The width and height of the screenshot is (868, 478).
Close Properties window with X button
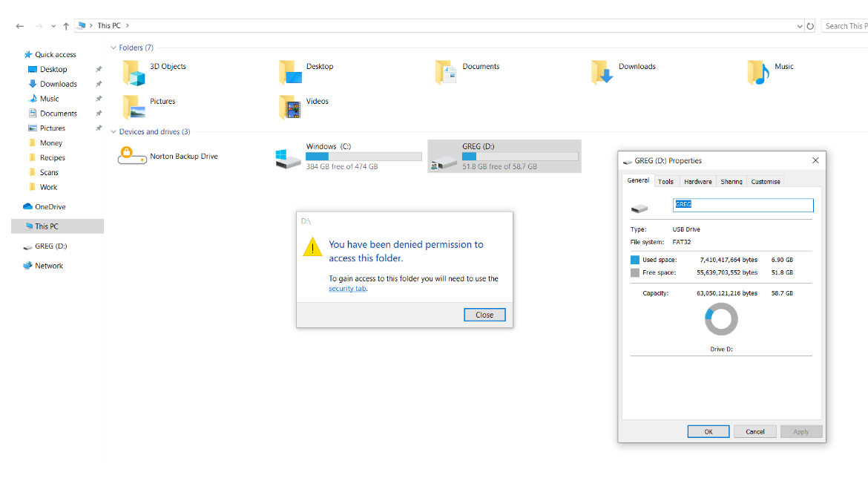[815, 160]
